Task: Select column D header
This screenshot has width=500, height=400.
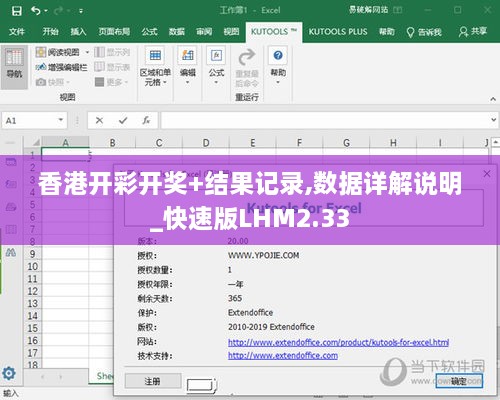Action: [x=206, y=143]
